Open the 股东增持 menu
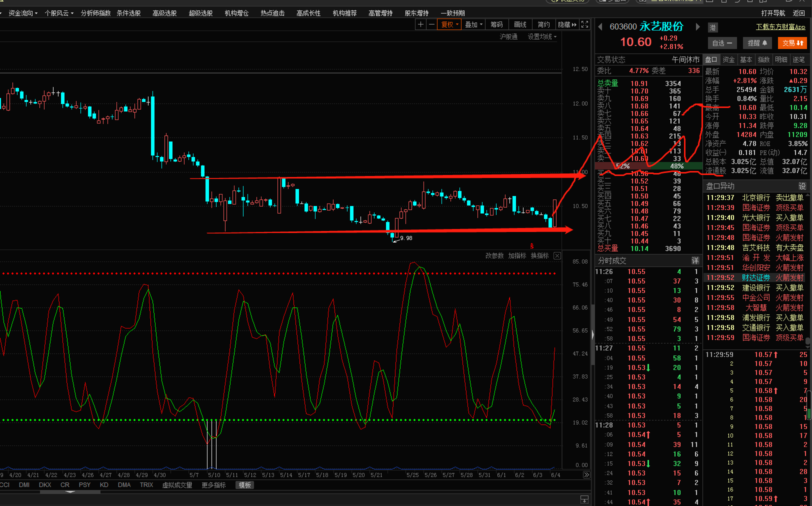The image size is (812, 506). point(416,13)
